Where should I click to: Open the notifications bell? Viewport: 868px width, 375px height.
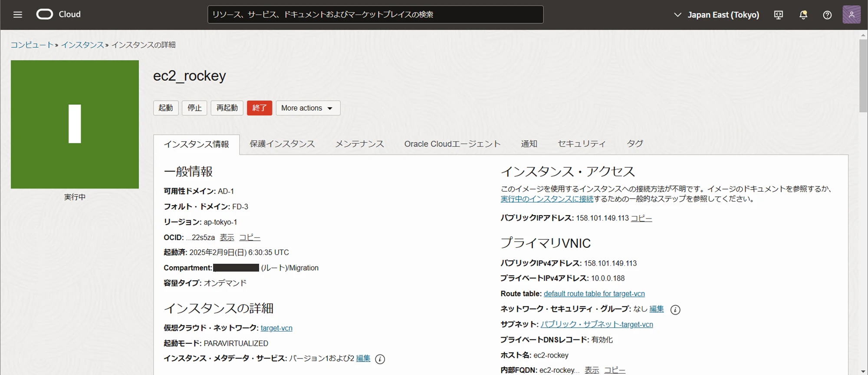click(803, 15)
